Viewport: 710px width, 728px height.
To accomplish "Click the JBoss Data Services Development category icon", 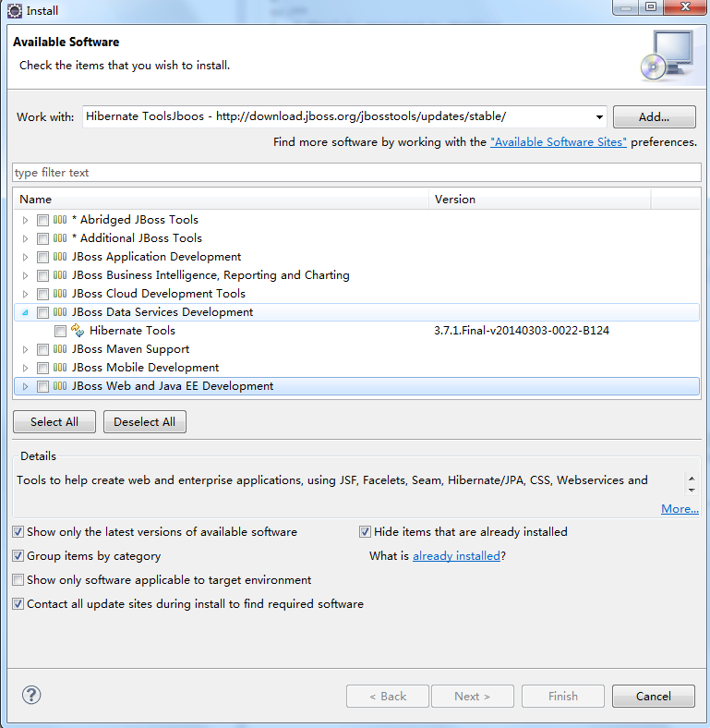I will (60, 312).
